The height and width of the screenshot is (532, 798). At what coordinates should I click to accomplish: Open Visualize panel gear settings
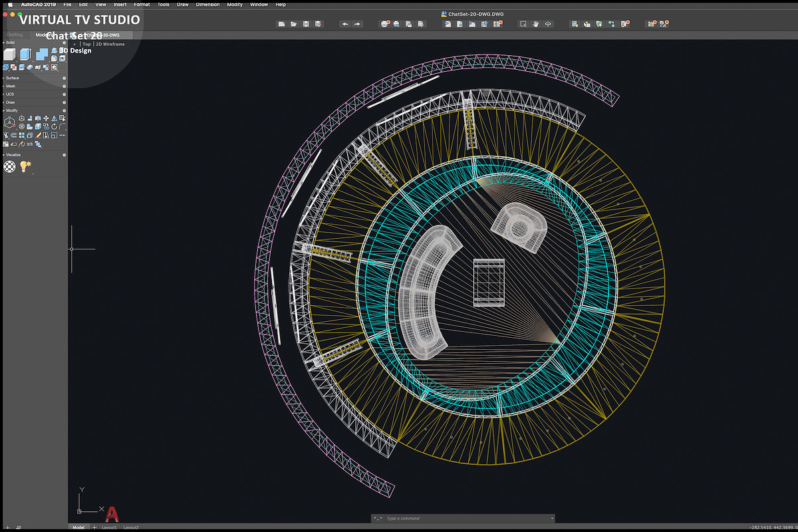point(64,155)
